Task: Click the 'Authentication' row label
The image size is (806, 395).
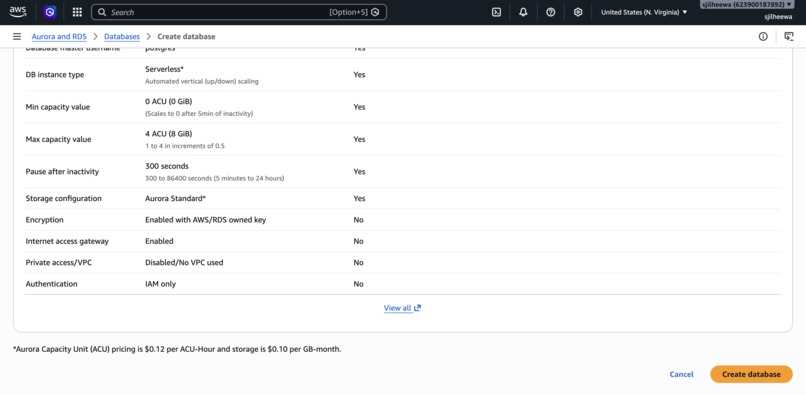Action: [51, 284]
